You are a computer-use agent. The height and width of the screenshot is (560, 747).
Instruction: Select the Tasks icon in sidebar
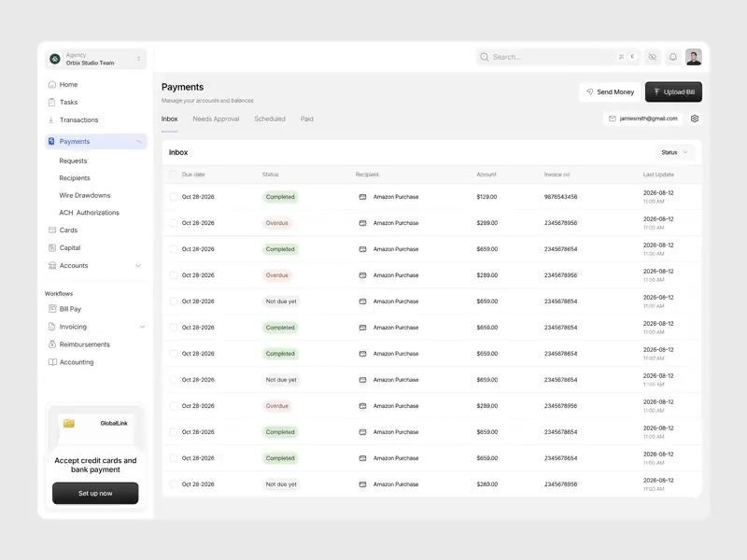(x=53, y=102)
